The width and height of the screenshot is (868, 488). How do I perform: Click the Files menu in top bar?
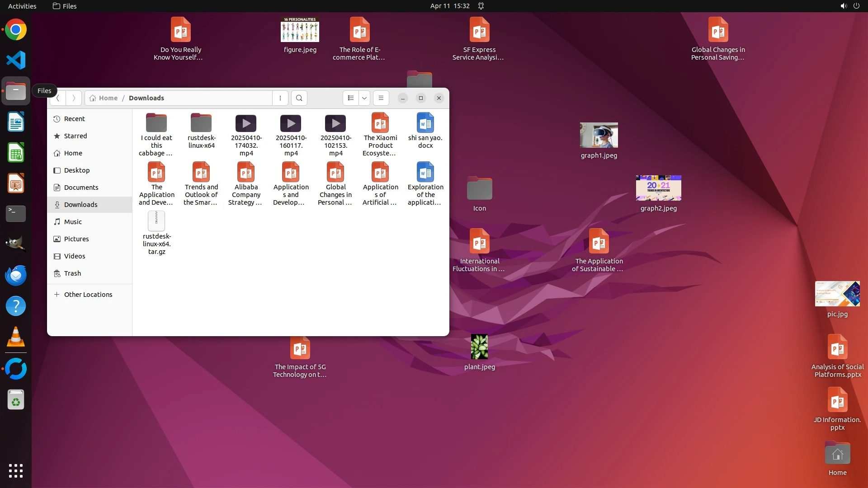pyautogui.click(x=65, y=6)
